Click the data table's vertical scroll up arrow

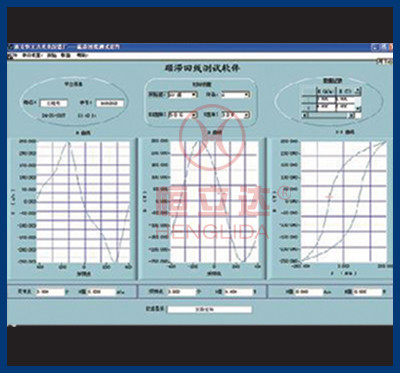pos(358,90)
